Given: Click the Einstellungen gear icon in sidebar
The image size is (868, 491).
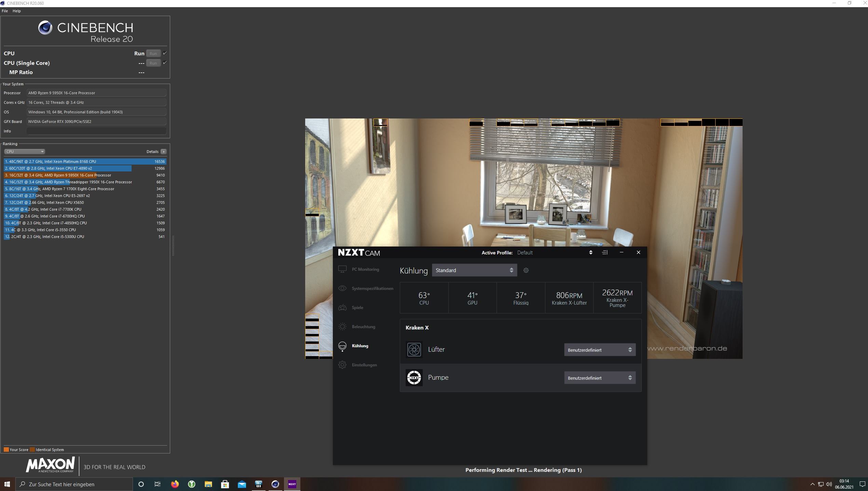Looking at the screenshot, I should click(x=342, y=365).
